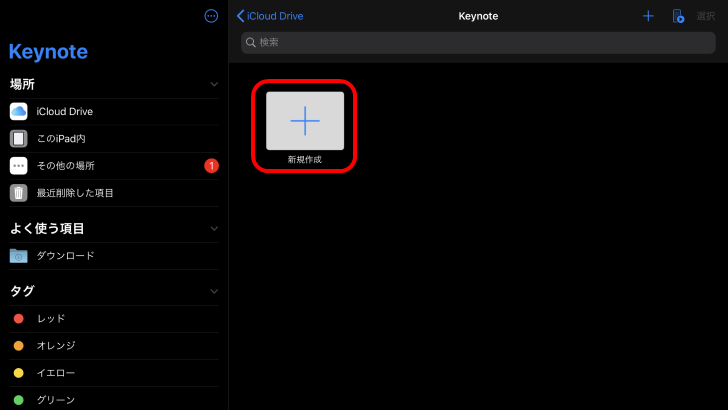Go back to iCloud Drive
This screenshot has width=728, height=410.
[270, 16]
